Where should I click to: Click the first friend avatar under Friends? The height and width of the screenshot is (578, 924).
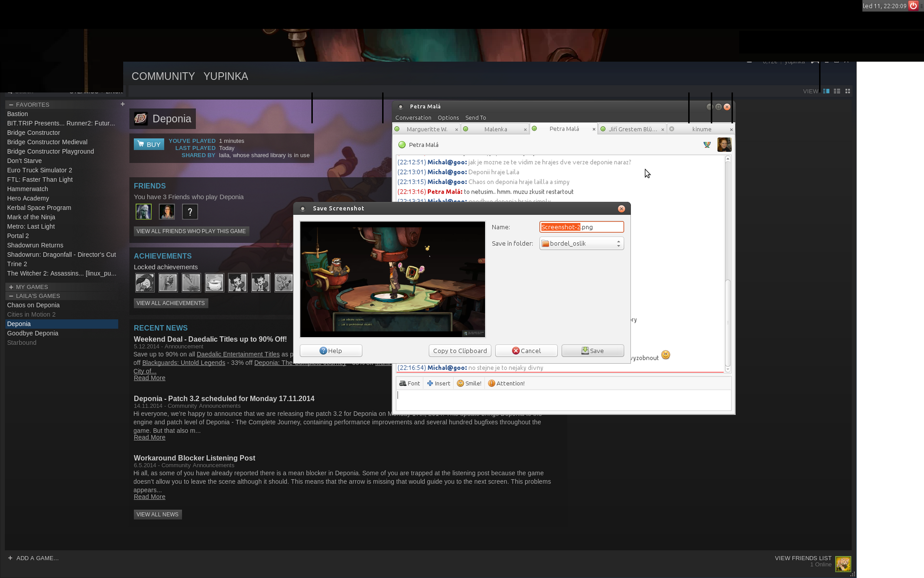point(143,211)
